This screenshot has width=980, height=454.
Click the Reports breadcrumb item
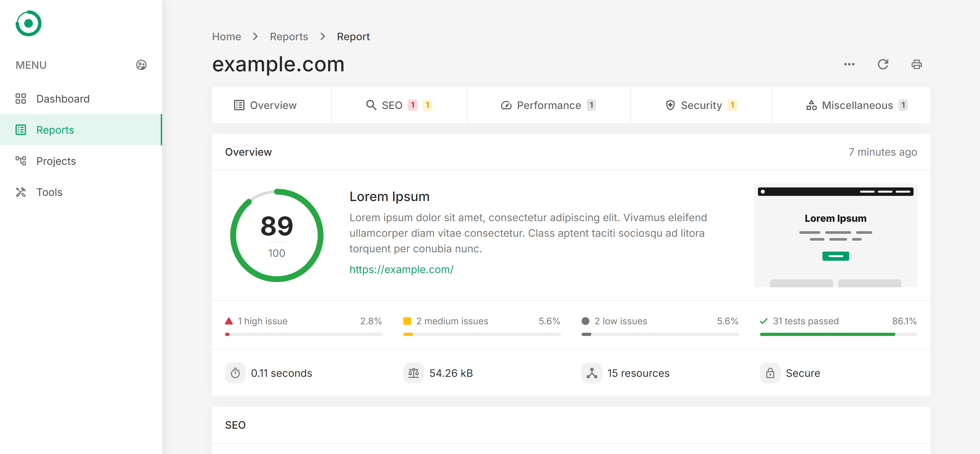coord(289,36)
